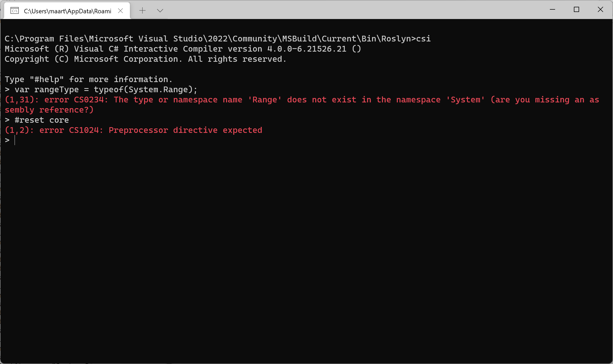Viewport: 613px width, 364px height.
Task: Open the new tab dropdown chevron
Action: pyautogui.click(x=160, y=10)
